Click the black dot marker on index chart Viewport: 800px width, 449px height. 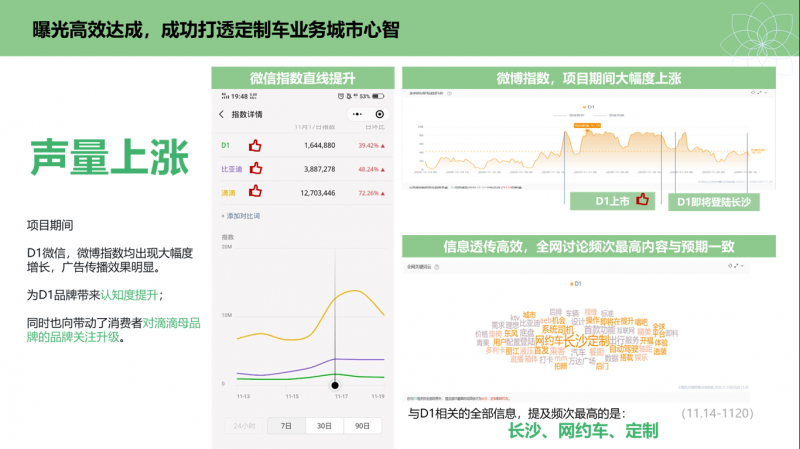[x=335, y=385]
